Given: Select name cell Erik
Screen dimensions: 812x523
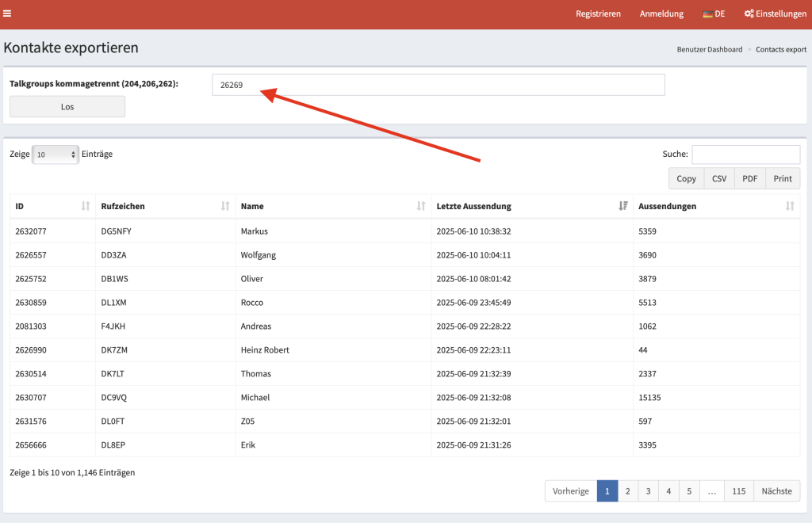Looking at the screenshot, I should pos(248,445).
